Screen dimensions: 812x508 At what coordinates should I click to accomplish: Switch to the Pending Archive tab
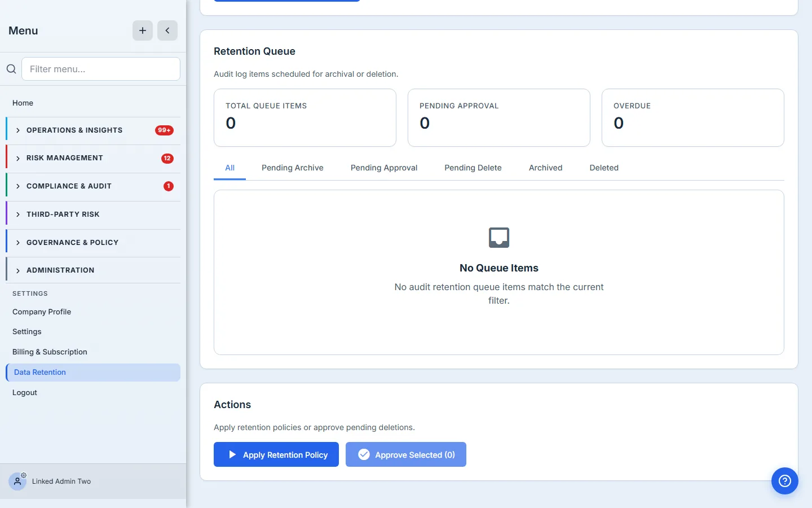click(293, 168)
